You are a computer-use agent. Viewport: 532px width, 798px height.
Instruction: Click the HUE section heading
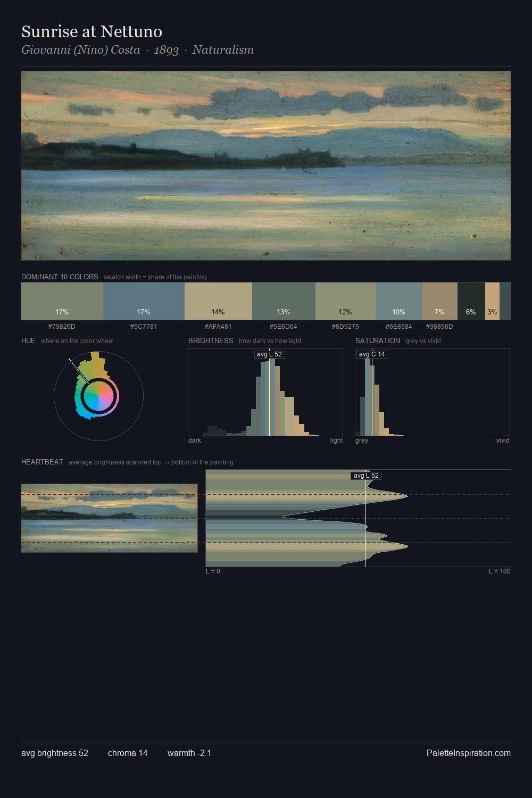(x=28, y=341)
